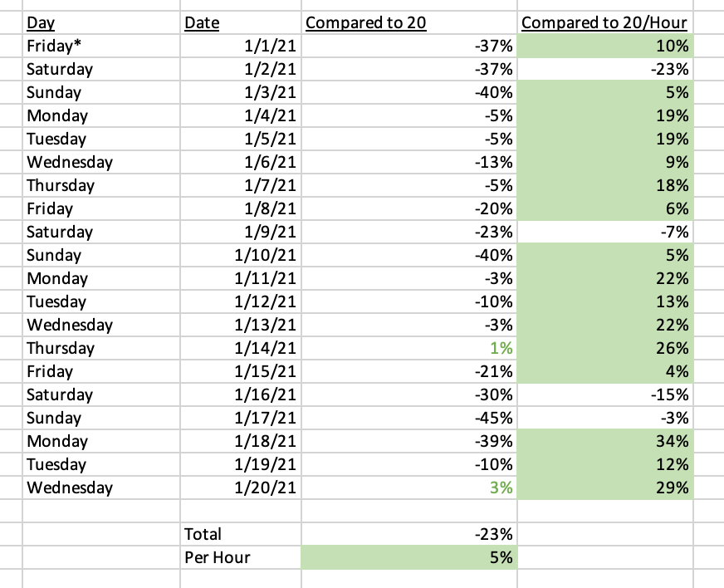724x588 pixels.
Task: Click the Compared to 20 header cell
Action: pyautogui.click(x=409, y=22)
